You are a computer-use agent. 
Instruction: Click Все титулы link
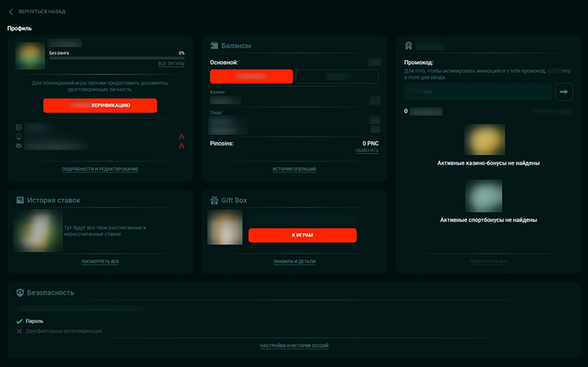(x=171, y=64)
